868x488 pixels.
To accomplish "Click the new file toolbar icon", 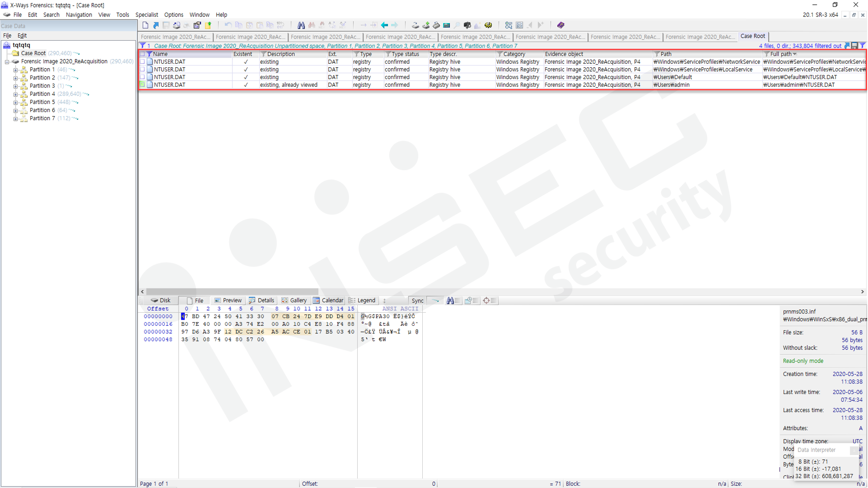I will pyautogui.click(x=145, y=25).
